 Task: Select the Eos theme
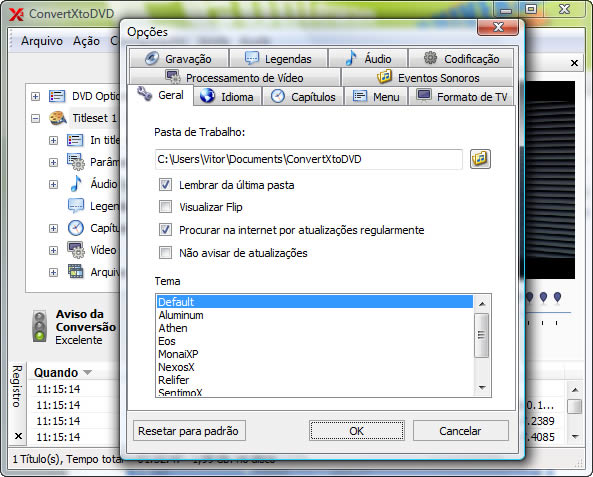pyautogui.click(x=315, y=341)
